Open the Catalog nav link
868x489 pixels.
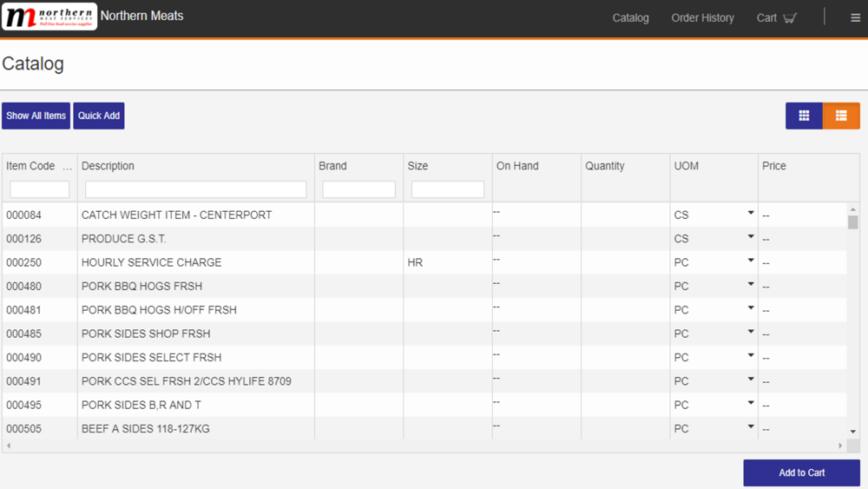click(x=630, y=17)
